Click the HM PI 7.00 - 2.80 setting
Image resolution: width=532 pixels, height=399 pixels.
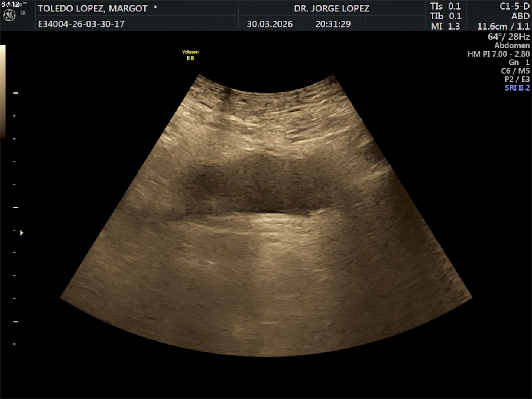498,54
